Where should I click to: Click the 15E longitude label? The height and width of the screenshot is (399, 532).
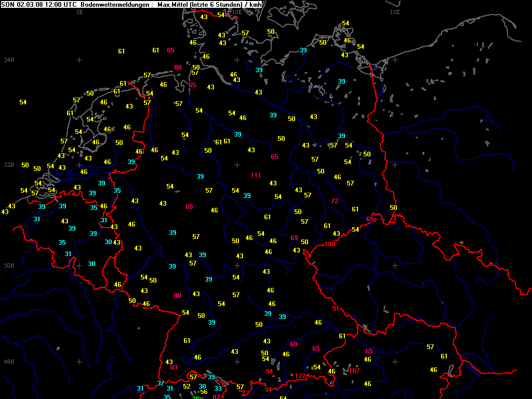(x=395, y=11)
